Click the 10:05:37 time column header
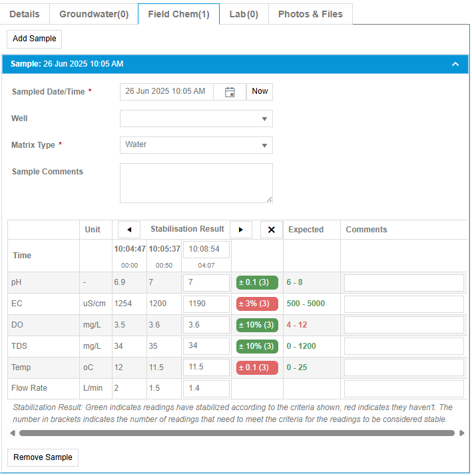 coord(164,249)
